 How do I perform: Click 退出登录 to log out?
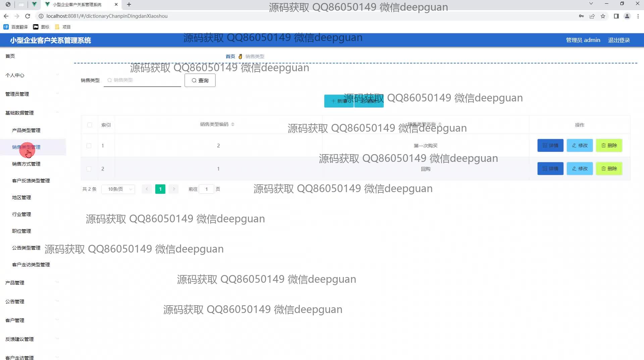(x=619, y=40)
